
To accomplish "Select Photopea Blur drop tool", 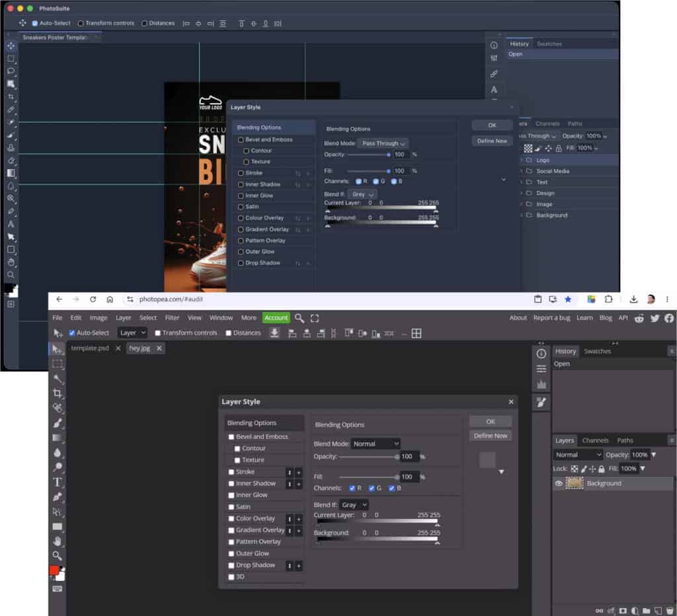I will click(58, 452).
